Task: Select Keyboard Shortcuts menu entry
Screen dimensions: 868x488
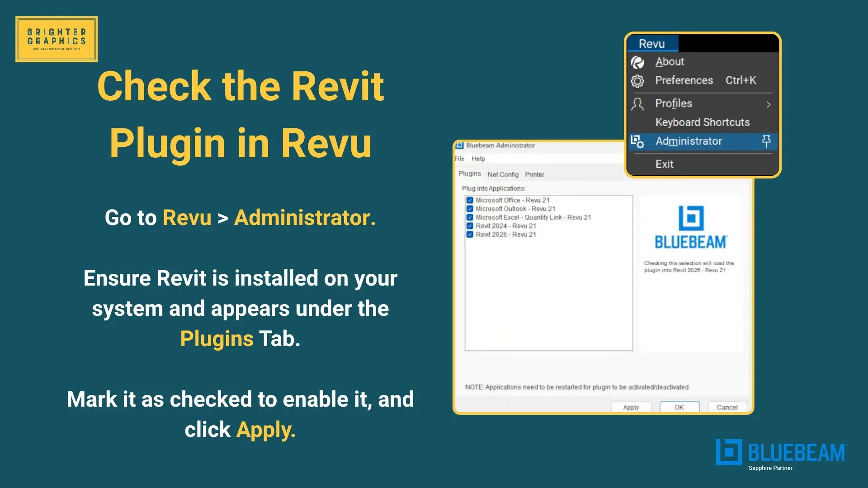Action: tap(703, 122)
